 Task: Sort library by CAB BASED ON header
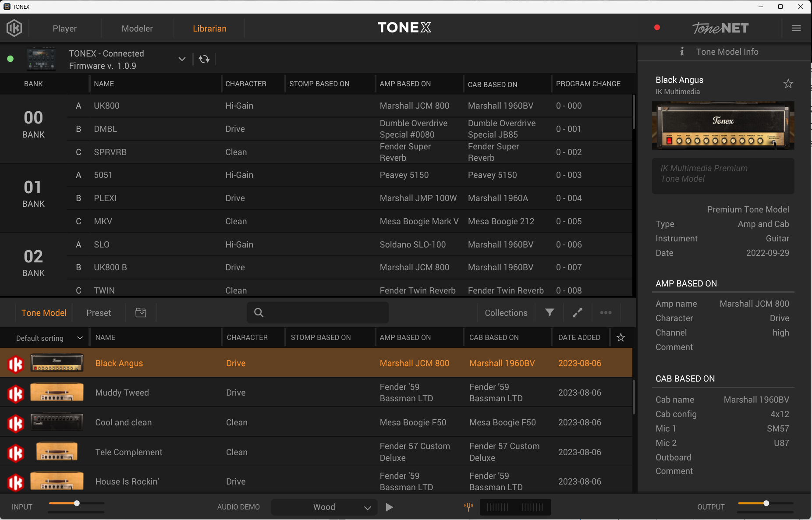pyautogui.click(x=494, y=337)
